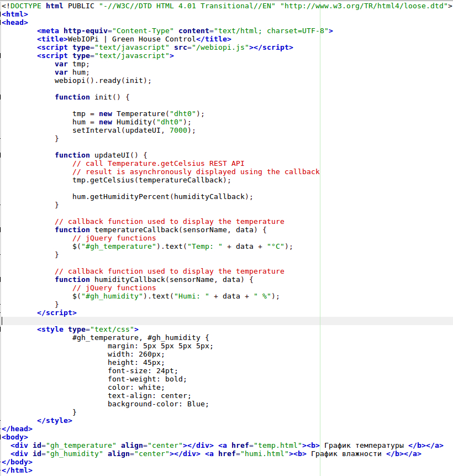This screenshot has width=453, height=476.
Task: Click the opening <body> tag
Action: (x=15, y=437)
